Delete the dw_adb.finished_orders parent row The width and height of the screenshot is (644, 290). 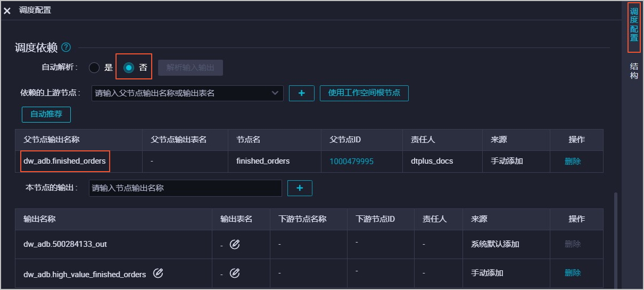click(x=573, y=161)
